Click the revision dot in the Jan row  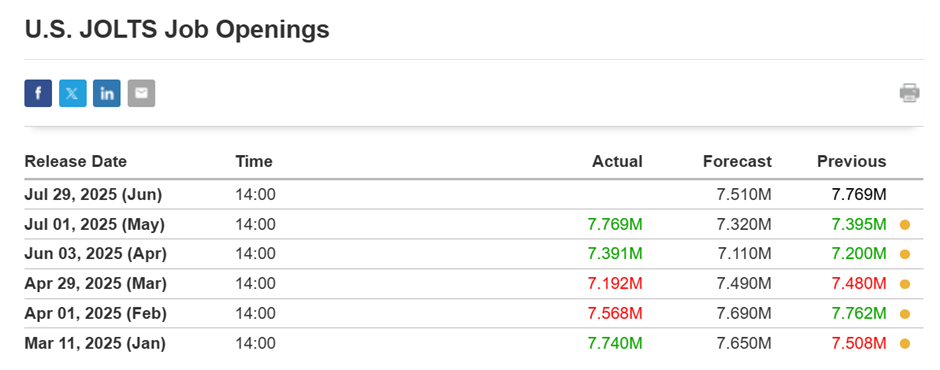pos(905,344)
